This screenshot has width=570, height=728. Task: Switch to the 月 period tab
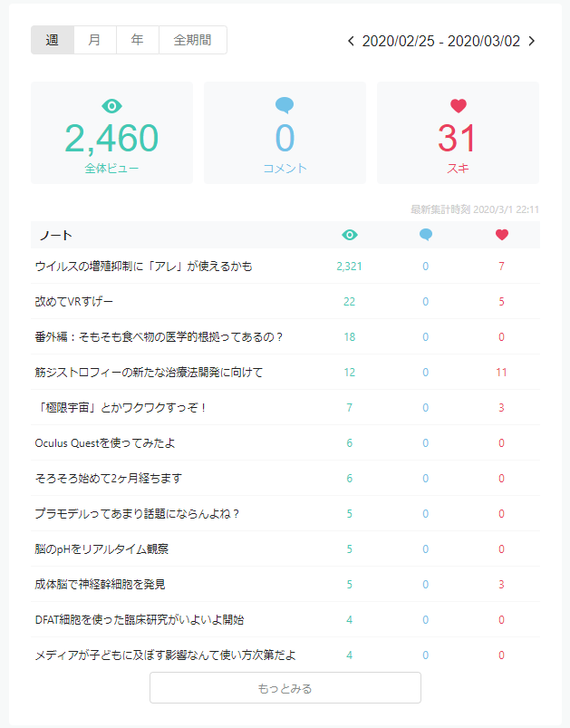coord(95,40)
